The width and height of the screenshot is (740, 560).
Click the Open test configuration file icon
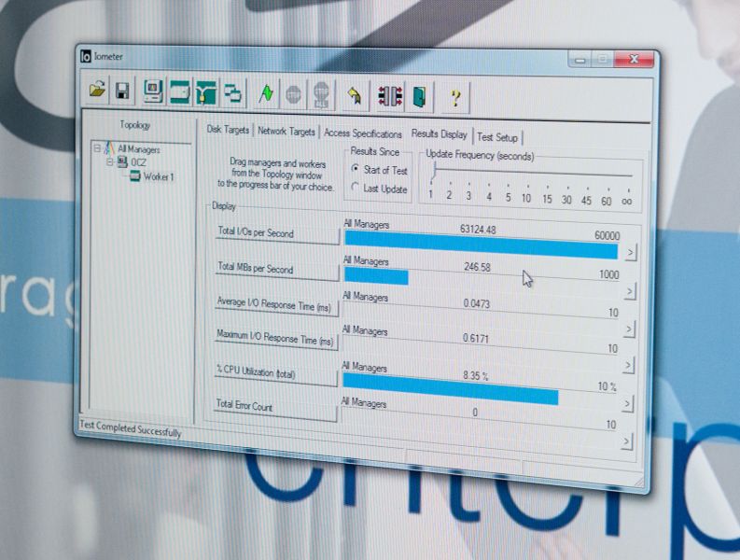click(x=97, y=91)
